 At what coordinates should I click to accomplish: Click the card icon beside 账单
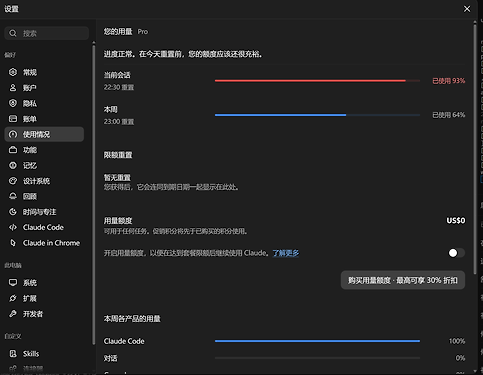[13, 119]
